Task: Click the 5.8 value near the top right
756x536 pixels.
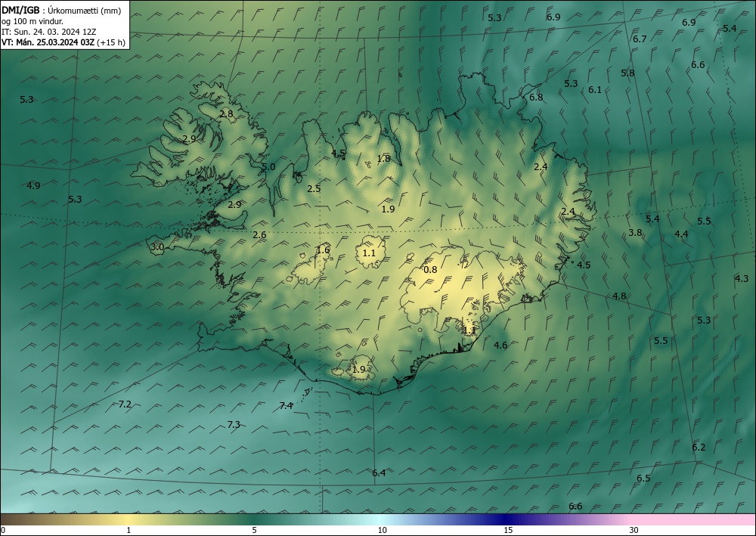Action: 627,73
